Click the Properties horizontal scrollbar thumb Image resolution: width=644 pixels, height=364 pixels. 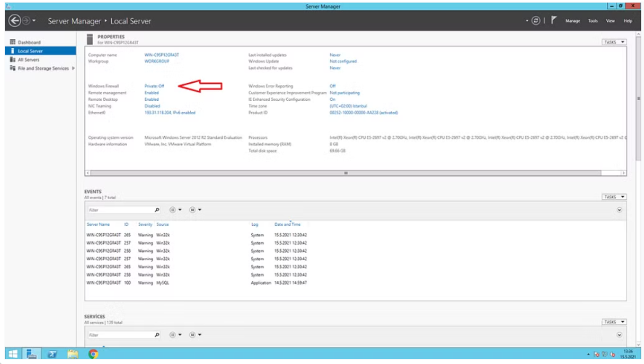pos(346,173)
